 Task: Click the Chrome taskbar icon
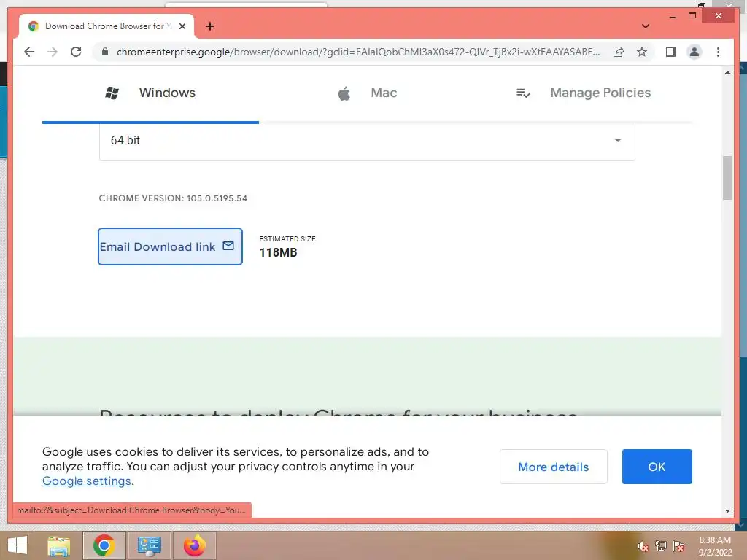pos(104,545)
